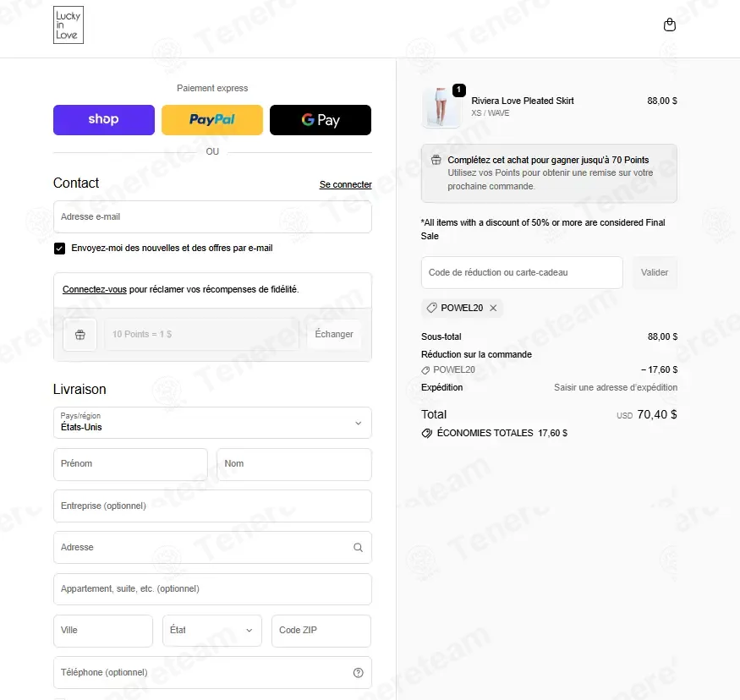Remove the POWEL20 discount code

[x=493, y=308]
